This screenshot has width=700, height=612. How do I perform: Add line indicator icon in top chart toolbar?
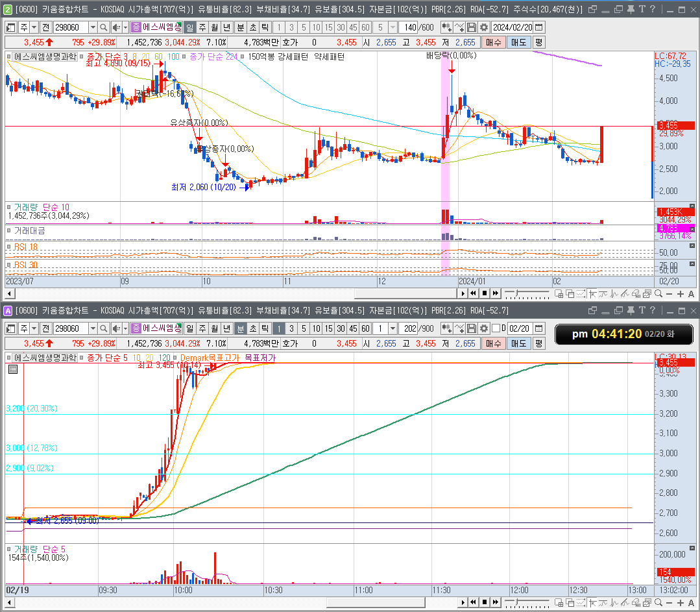(x=459, y=28)
